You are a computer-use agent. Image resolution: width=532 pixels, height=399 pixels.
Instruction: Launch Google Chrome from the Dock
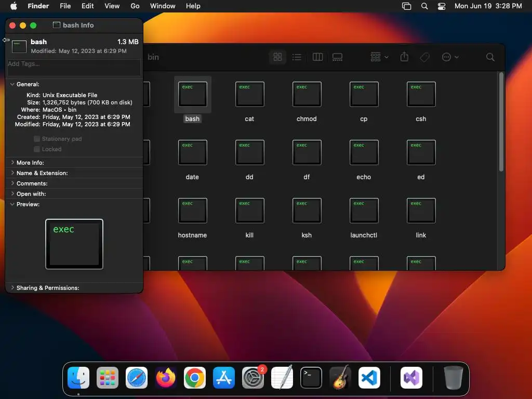[195, 378]
